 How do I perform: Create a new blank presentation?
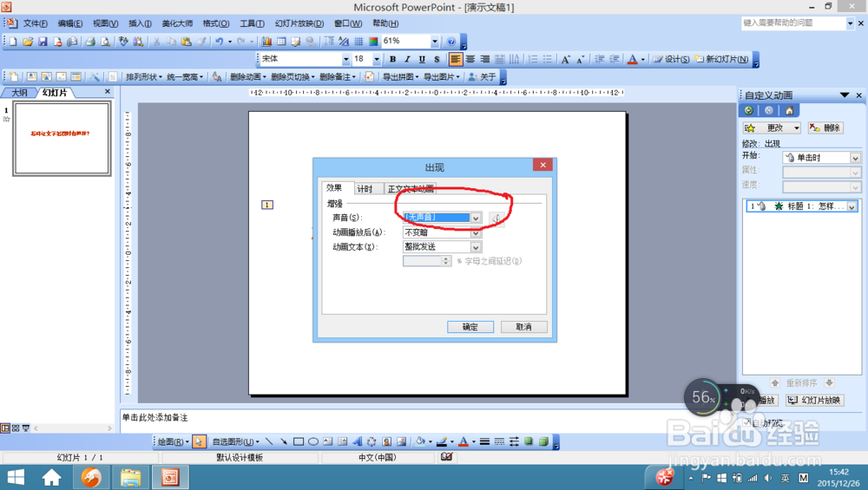coord(13,42)
